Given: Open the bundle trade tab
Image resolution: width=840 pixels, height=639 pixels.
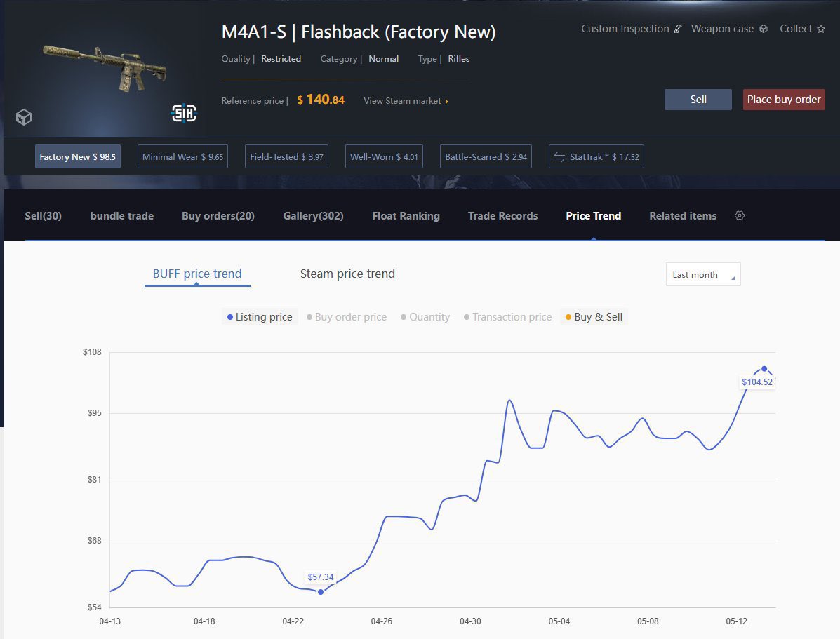Looking at the screenshot, I should (121, 216).
